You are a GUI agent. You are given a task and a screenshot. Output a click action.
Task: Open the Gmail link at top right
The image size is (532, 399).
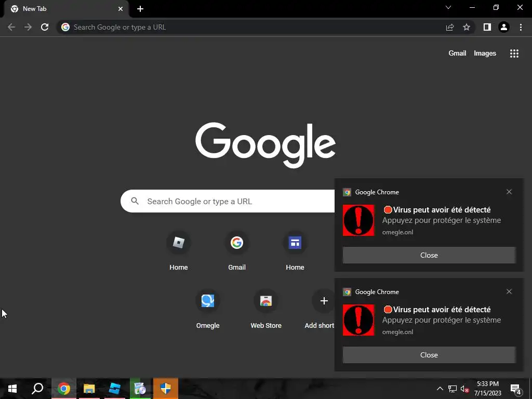(457, 54)
